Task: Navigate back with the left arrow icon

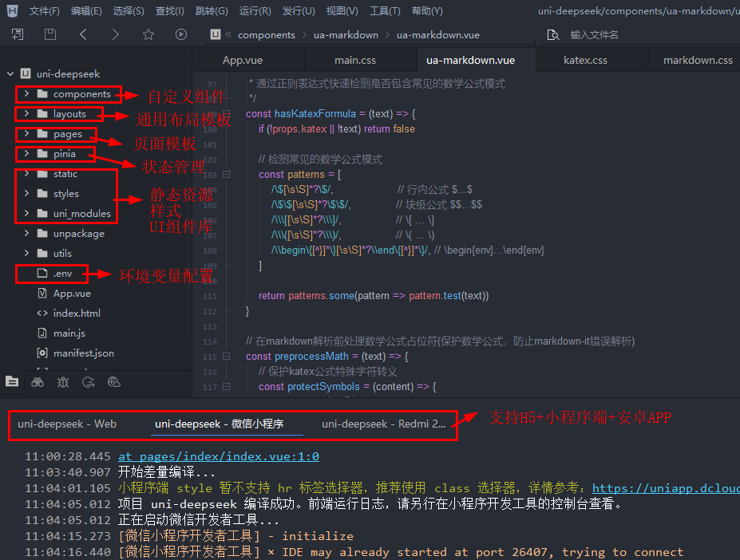Action: point(83,34)
